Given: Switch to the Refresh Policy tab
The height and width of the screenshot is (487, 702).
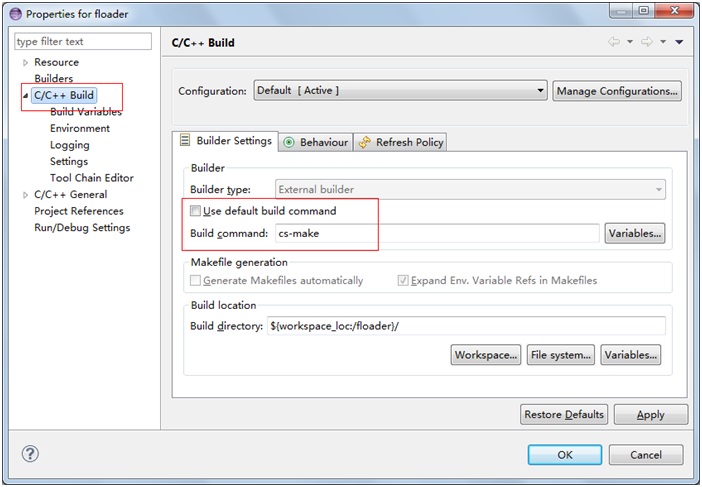Looking at the screenshot, I should click(401, 142).
